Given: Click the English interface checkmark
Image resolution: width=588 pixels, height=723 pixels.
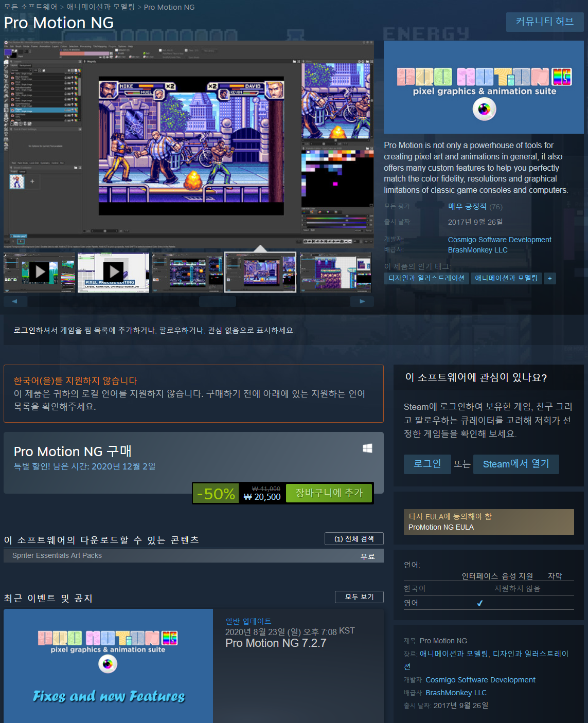Looking at the screenshot, I should 480,603.
